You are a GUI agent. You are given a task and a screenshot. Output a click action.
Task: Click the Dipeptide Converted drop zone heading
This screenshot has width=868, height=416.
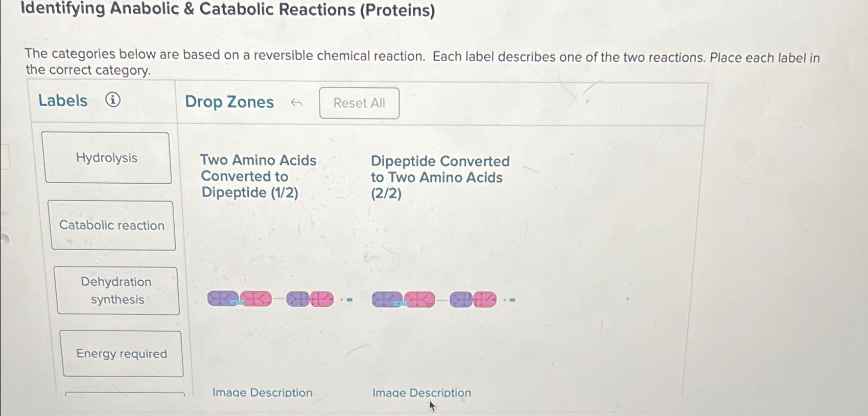[x=440, y=178]
